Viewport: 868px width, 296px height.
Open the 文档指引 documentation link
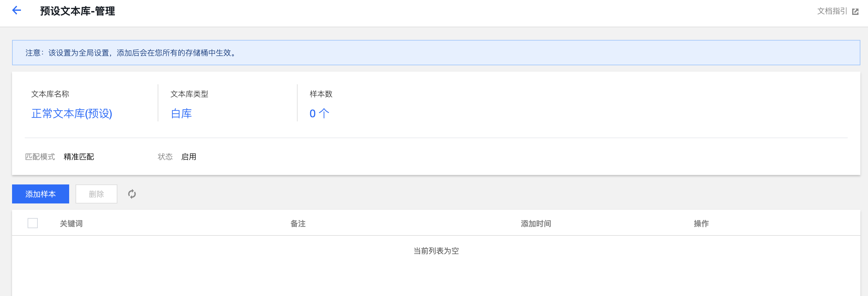point(832,11)
